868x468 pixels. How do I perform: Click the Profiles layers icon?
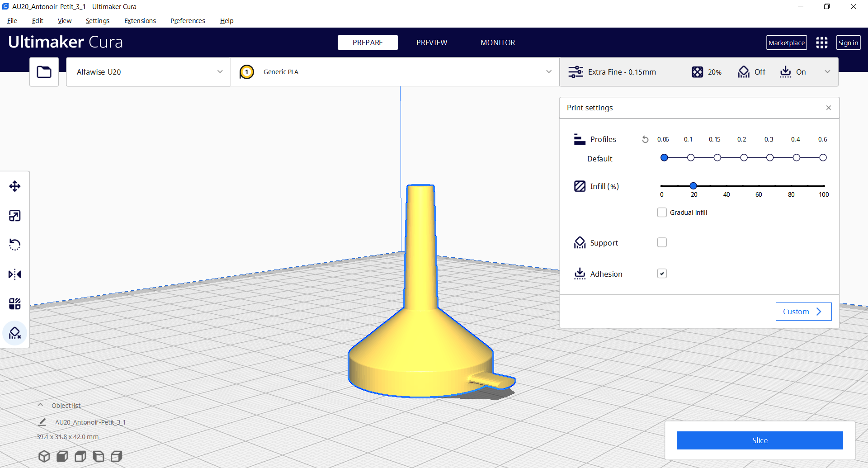(580, 139)
